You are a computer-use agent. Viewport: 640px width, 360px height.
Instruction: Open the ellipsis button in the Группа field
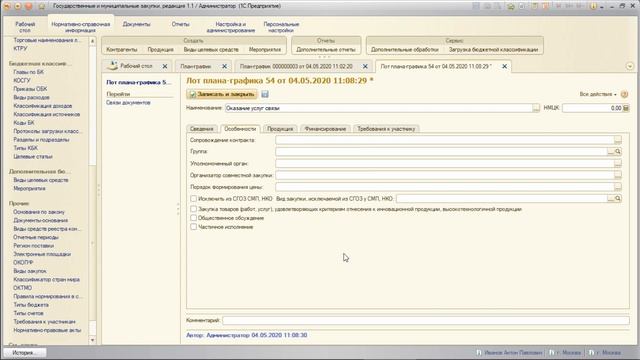[611, 151]
